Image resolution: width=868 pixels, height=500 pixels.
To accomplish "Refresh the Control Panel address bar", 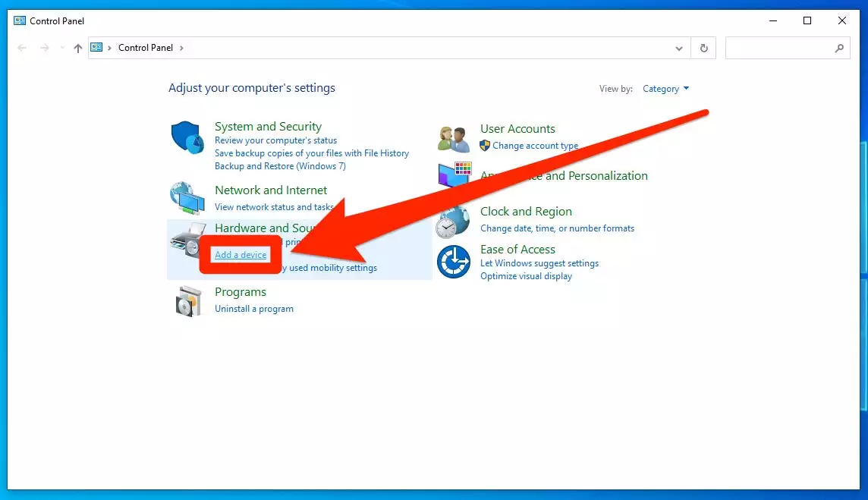I will click(703, 48).
